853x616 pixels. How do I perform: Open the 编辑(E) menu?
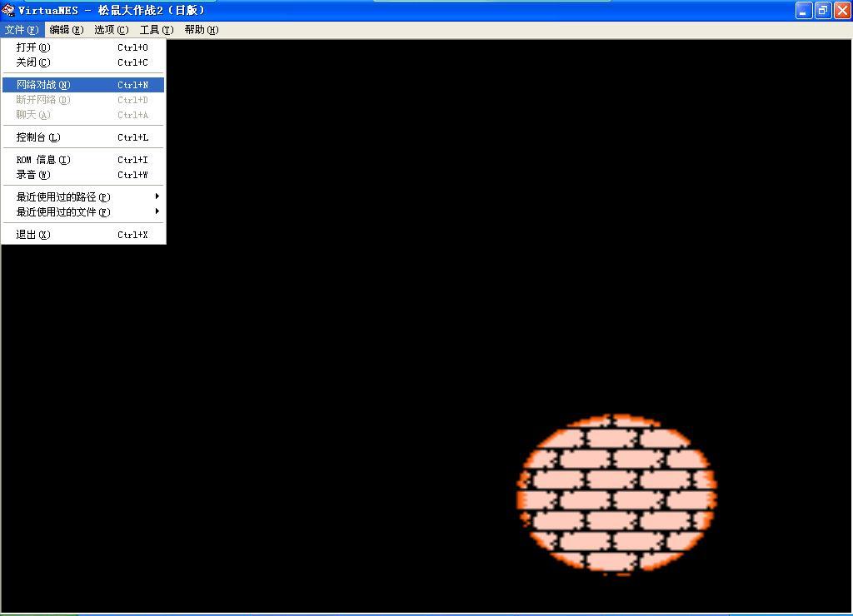(x=67, y=30)
